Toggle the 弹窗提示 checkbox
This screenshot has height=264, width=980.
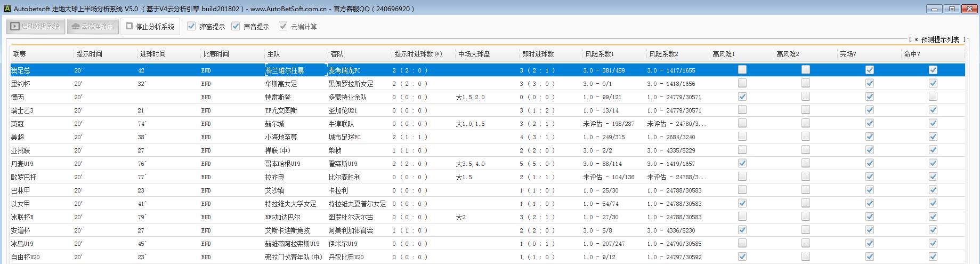[192, 26]
